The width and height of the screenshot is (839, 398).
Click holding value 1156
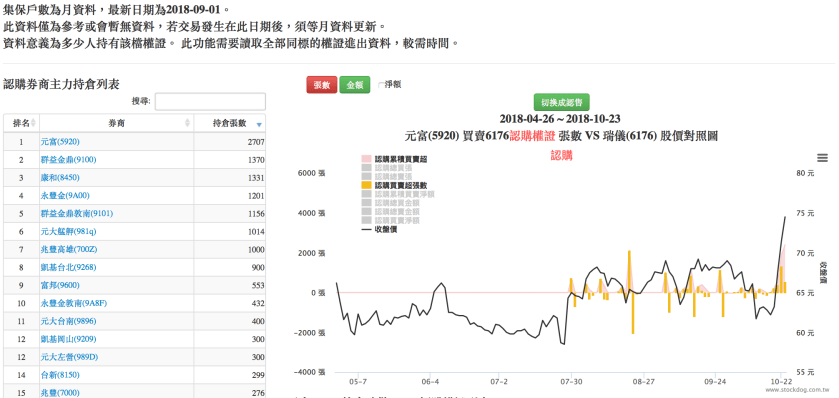(256, 213)
